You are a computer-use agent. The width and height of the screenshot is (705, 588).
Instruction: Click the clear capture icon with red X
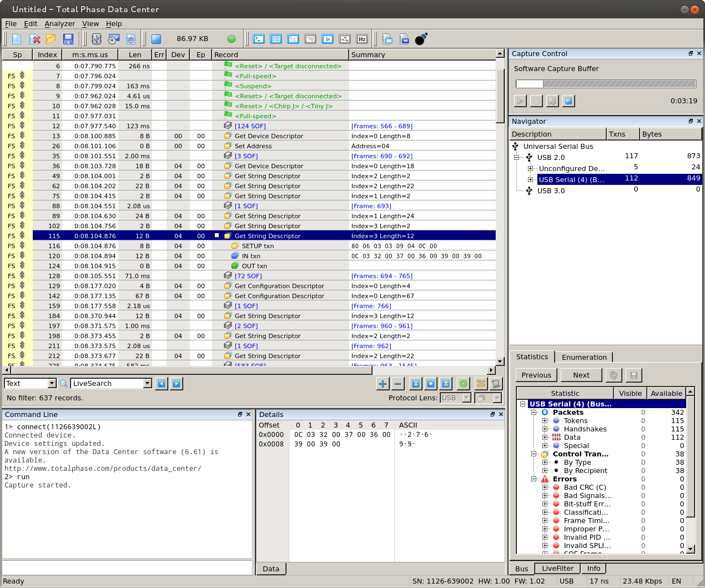pyautogui.click(x=35, y=39)
